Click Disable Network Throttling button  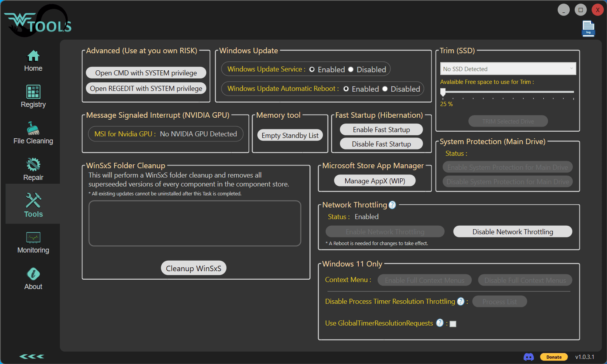(513, 232)
